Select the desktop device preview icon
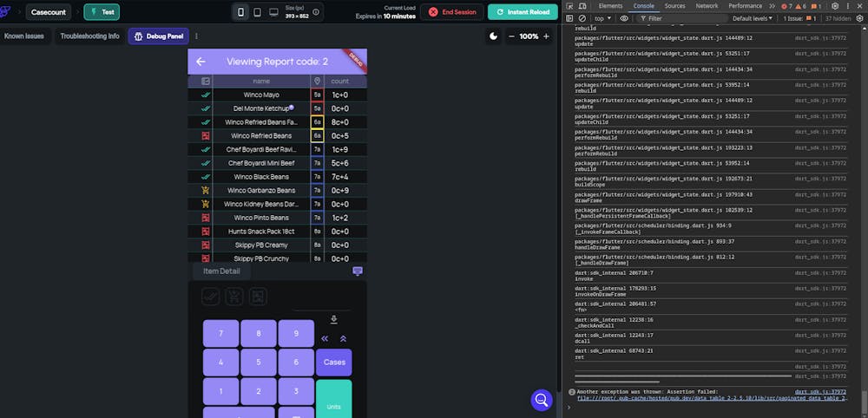Viewport: 868px width, 418px height. click(x=273, y=12)
